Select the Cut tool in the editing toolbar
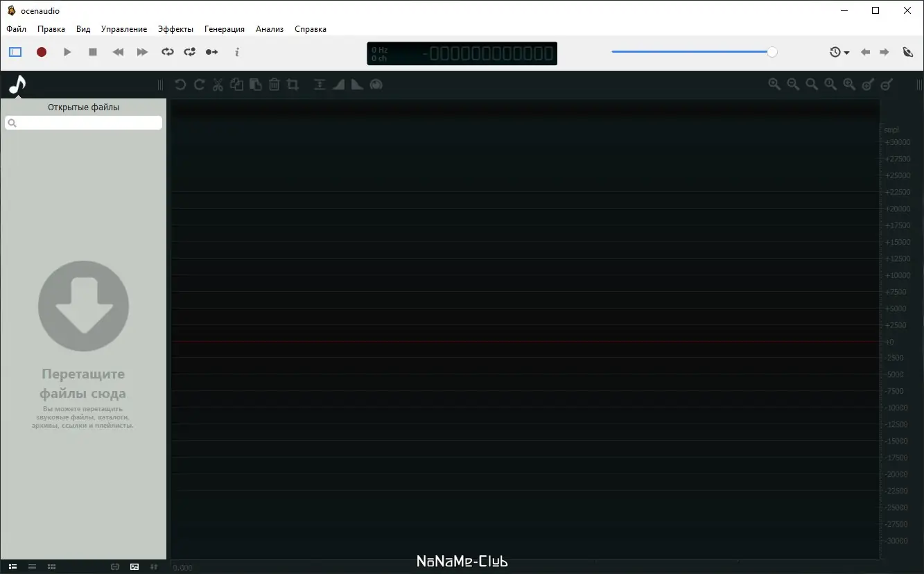Image resolution: width=924 pixels, height=574 pixels. pyautogui.click(x=218, y=84)
